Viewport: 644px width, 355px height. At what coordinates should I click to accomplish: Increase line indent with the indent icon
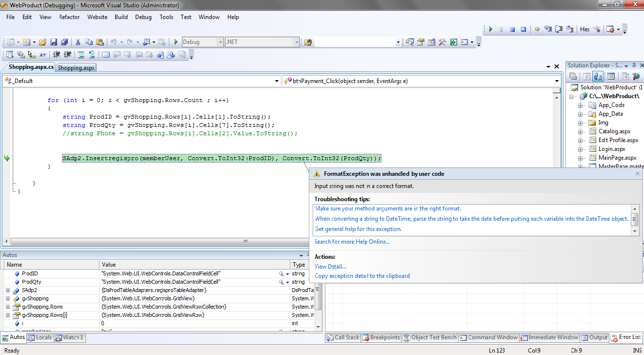tap(68, 55)
